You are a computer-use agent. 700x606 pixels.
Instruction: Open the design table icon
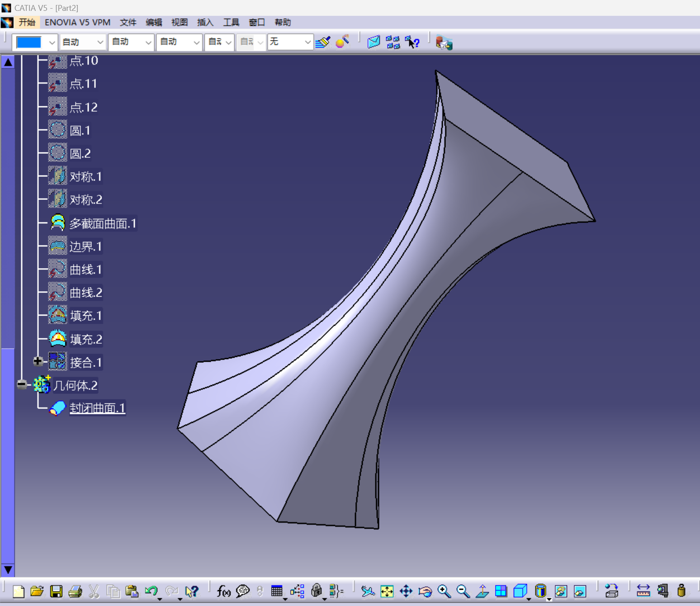[x=277, y=591]
